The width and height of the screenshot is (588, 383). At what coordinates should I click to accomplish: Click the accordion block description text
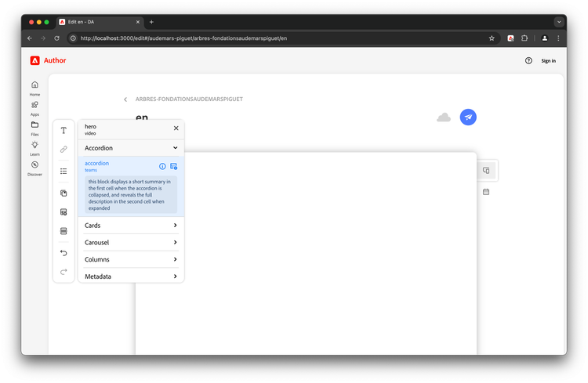tap(130, 195)
